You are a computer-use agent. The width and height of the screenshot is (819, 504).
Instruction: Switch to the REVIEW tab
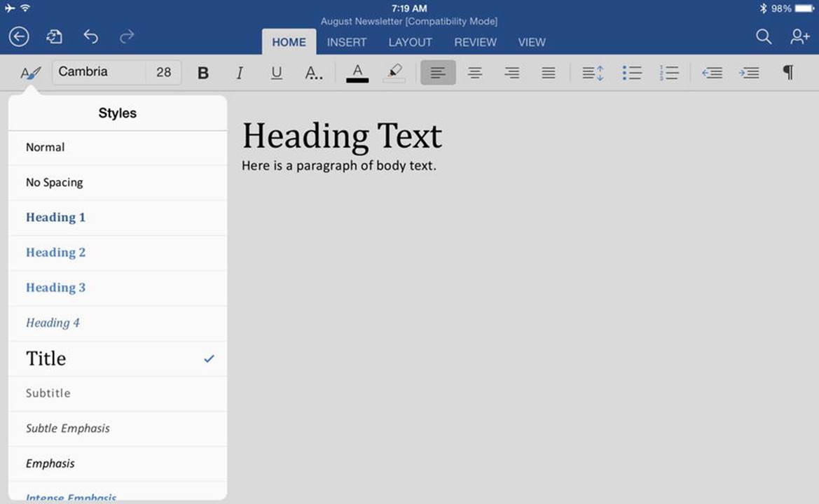[x=475, y=42]
